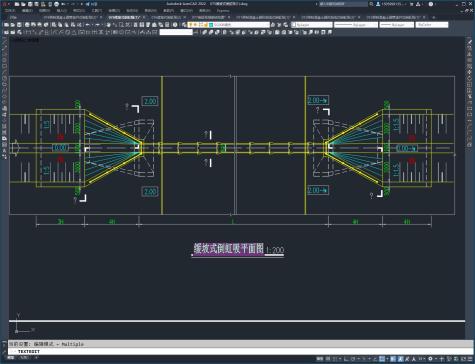Screen dimensions: 475x364
Task: Expand the layer name dropdown list
Action: coord(229,25)
